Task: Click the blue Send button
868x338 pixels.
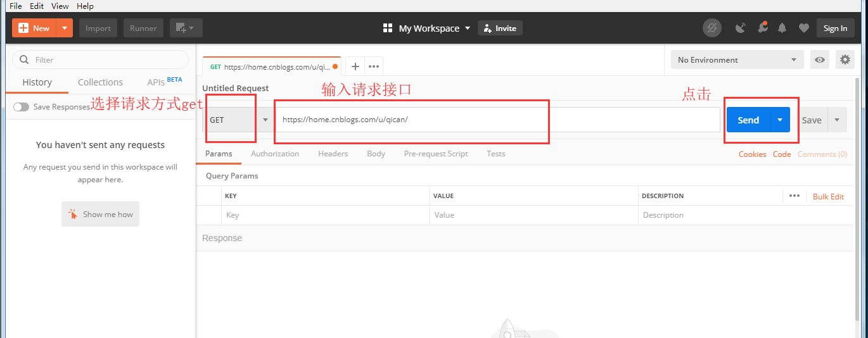Action: [x=748, y=120]
